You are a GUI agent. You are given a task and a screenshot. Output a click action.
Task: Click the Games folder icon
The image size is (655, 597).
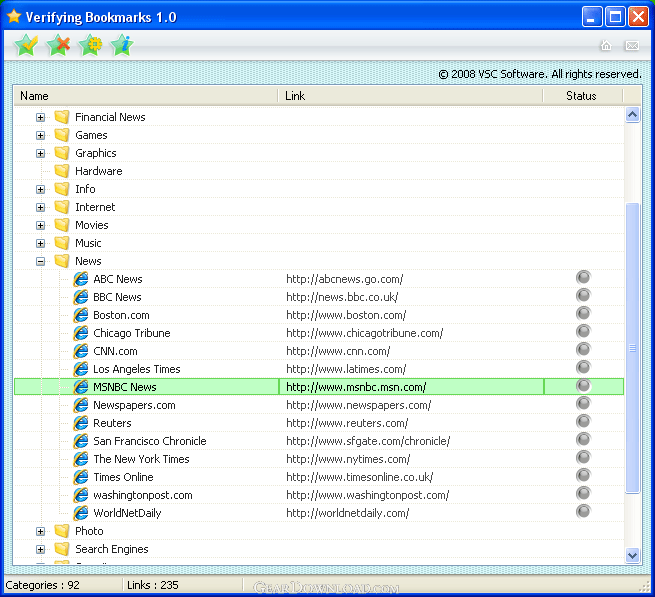click(x=62, y=135)
